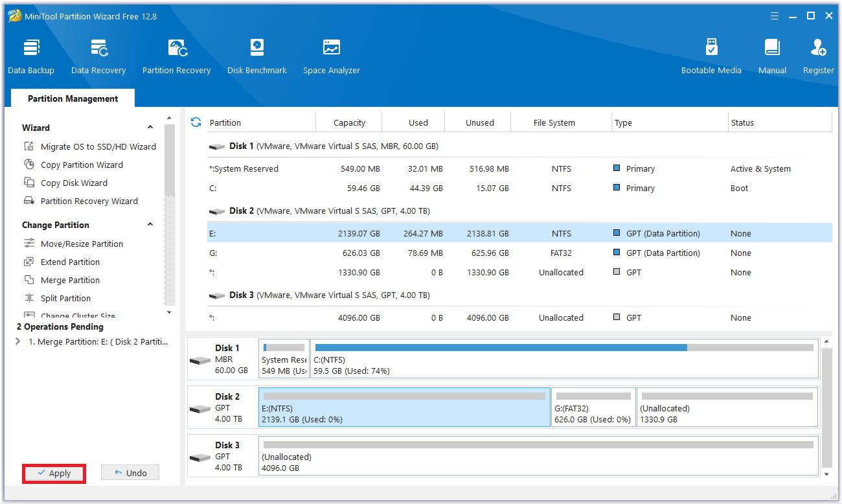Screen dimensions: 842x504
Task: Select Disk 1 icon in disk map
Action: point(199,360)
